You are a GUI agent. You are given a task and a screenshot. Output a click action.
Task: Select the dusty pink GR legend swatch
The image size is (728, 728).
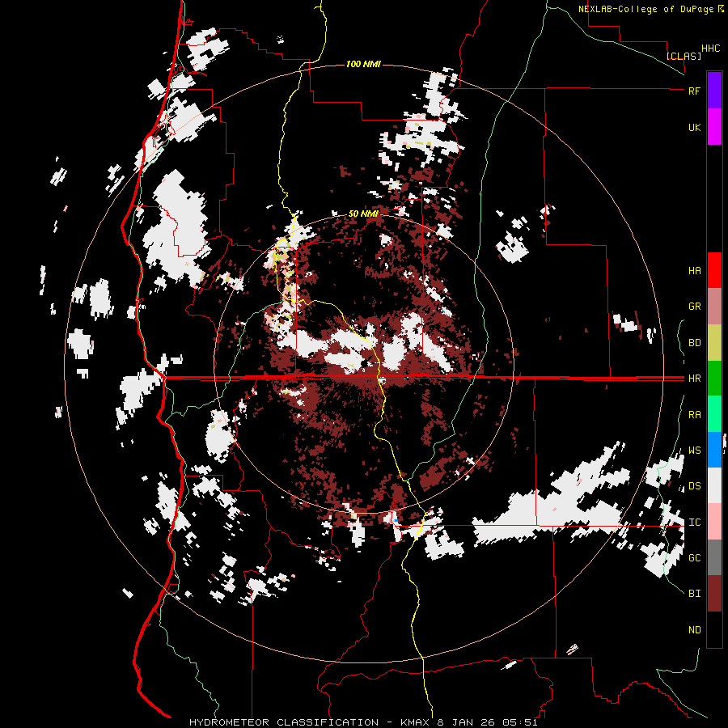[714, 307]
